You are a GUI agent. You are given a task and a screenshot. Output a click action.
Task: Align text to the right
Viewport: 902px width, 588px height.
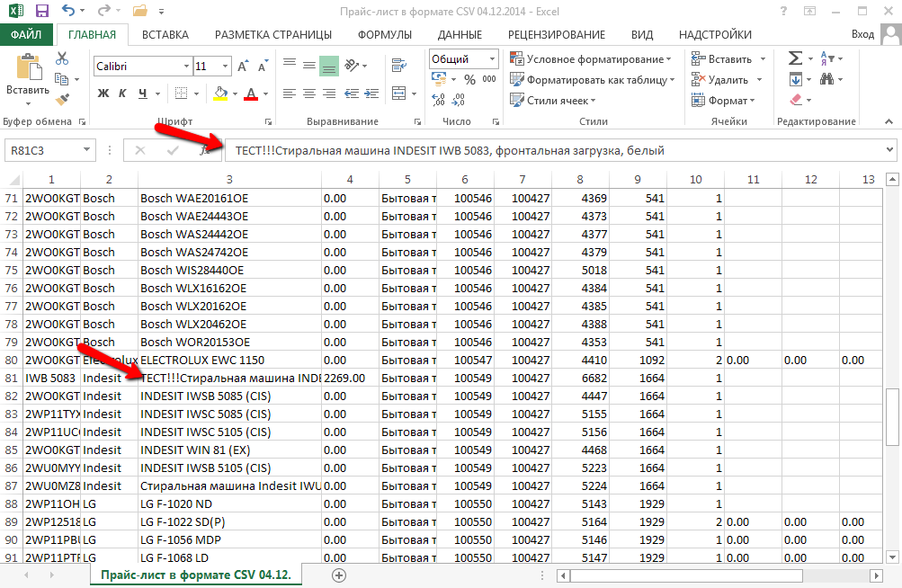[329, 94]
